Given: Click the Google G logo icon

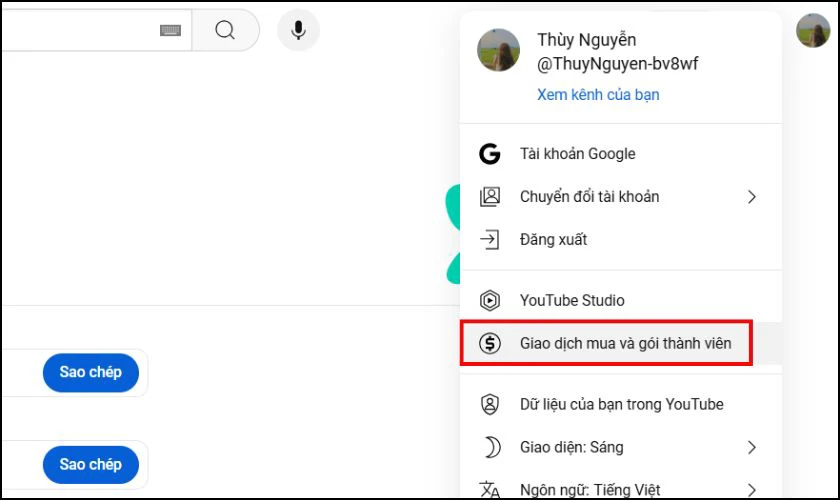Looking at the screenshot, I should coord(490,154).
